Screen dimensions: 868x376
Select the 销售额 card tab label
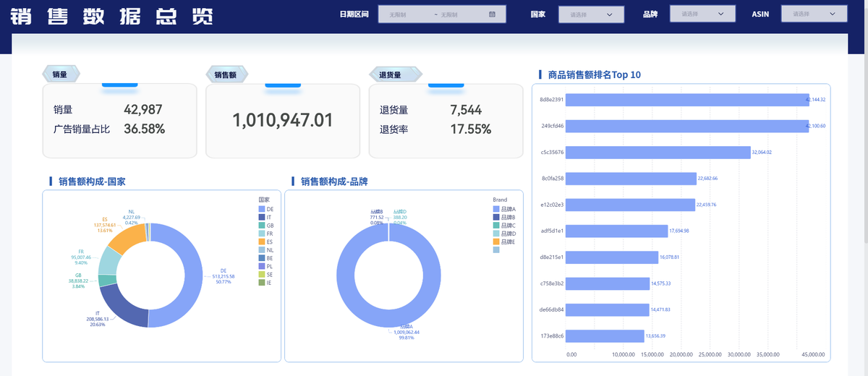coord(226,74)
